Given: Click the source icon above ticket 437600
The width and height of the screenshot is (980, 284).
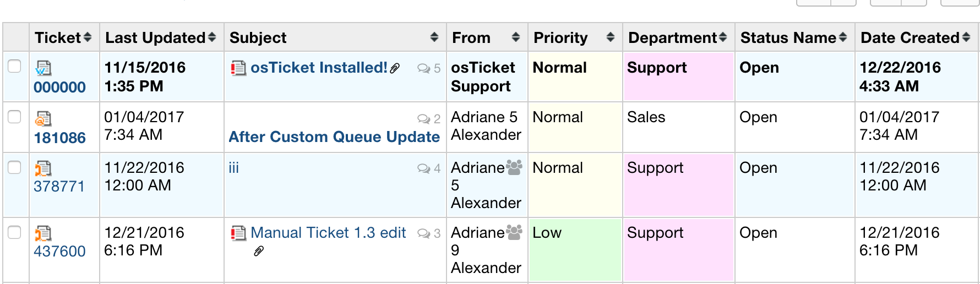Looking at the screenshot, I should click(x=43, y=233).
